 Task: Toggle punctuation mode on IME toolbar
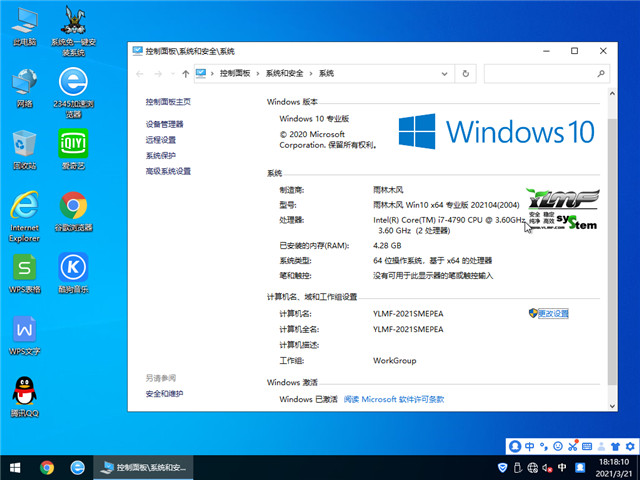click(x=544, y=446)
